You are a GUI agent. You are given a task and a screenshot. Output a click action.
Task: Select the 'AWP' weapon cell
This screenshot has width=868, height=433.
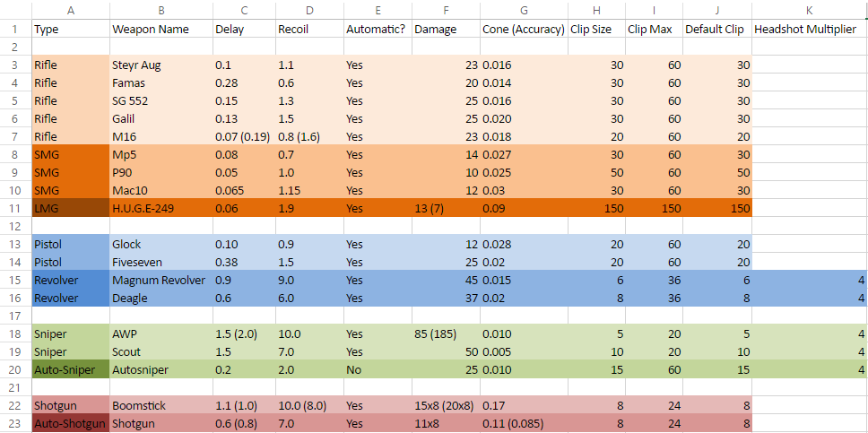click(161, 334)
